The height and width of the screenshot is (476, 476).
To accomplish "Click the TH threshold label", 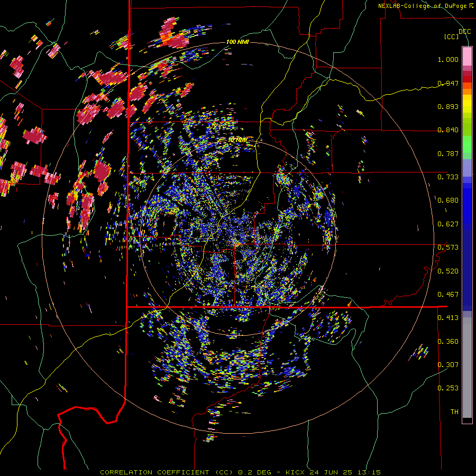I will [454, 412].
